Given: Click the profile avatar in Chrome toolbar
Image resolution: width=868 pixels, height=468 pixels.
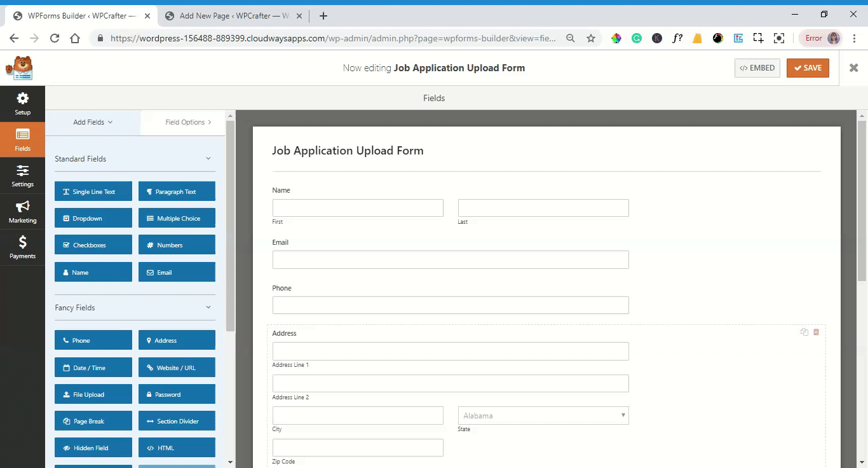Looking at the screenshot, I should point(834,38).
